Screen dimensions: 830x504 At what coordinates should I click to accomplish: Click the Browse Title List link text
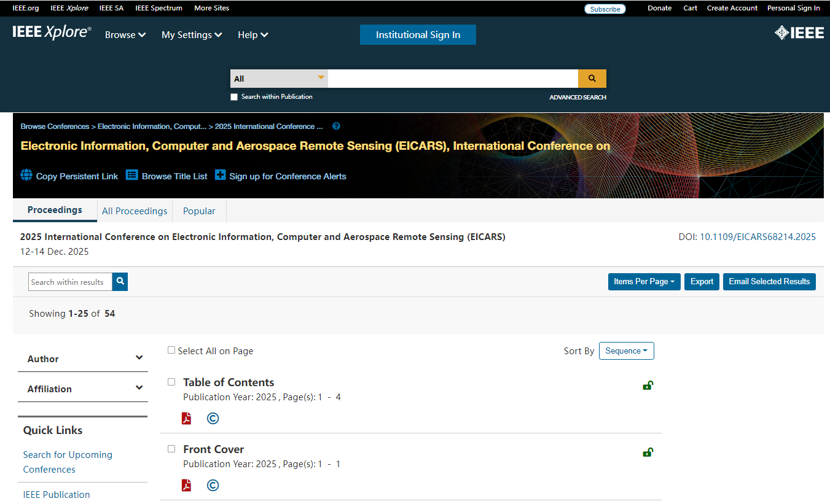174,176
